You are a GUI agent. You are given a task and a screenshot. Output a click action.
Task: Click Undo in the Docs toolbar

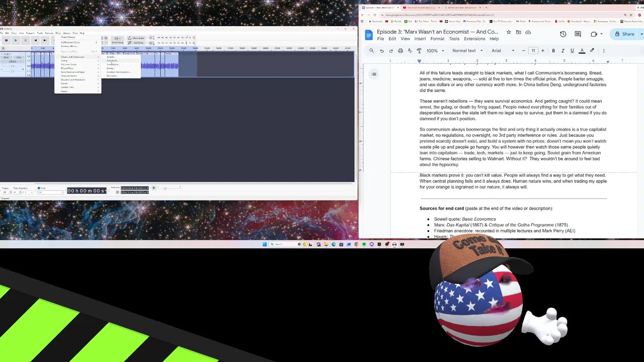coord(381,51)
